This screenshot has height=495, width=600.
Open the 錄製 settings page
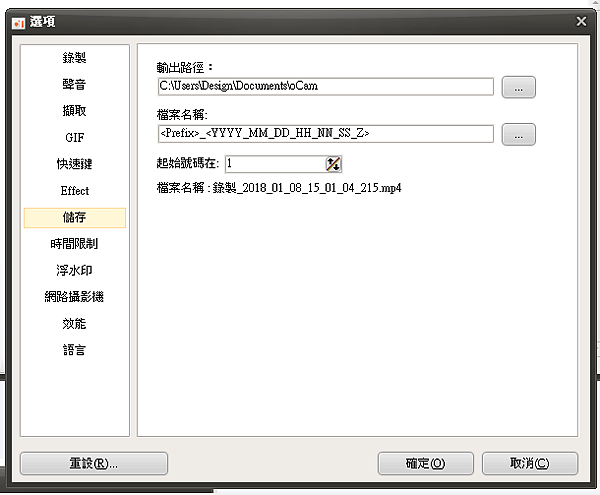(74, 58)
